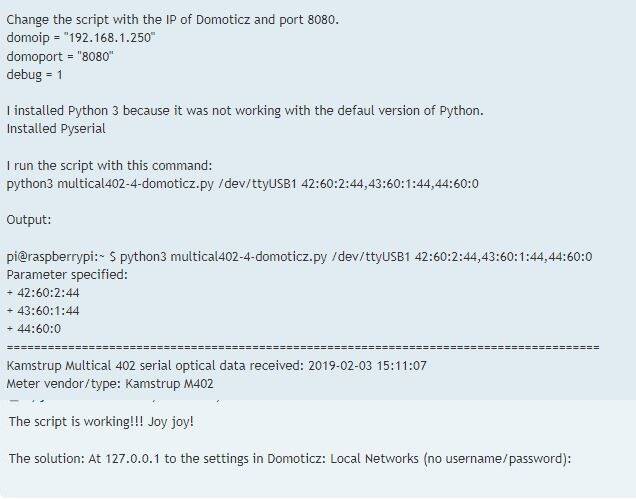Click the domoport = "8080" line
The image size is (636, 499).
(x=60, y=56)
